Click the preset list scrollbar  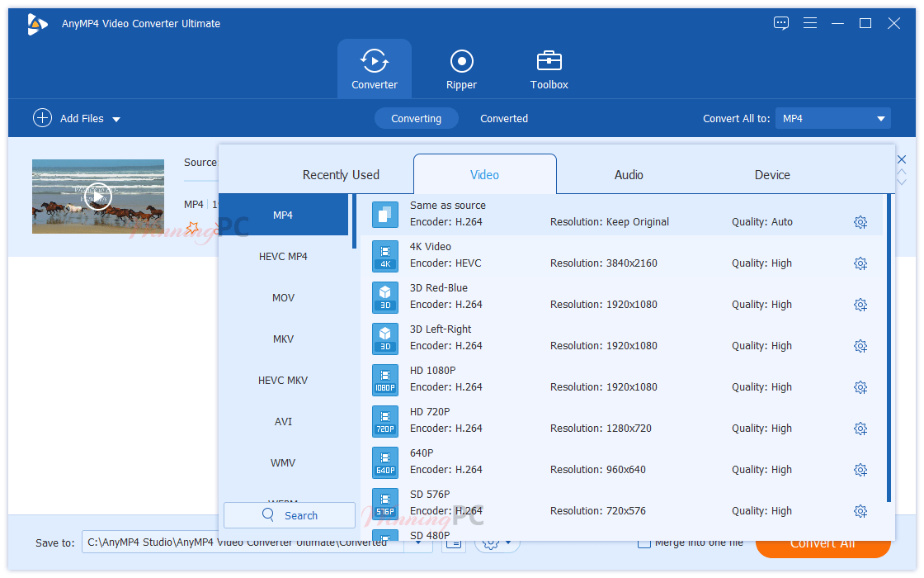pos(890,330)
